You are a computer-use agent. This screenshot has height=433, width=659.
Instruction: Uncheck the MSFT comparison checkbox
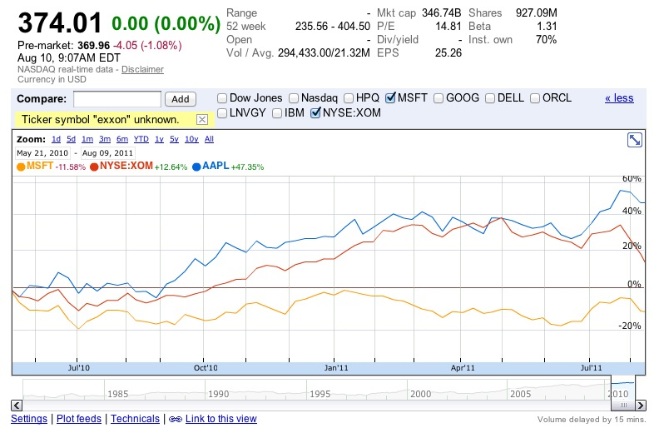point(391,98)
